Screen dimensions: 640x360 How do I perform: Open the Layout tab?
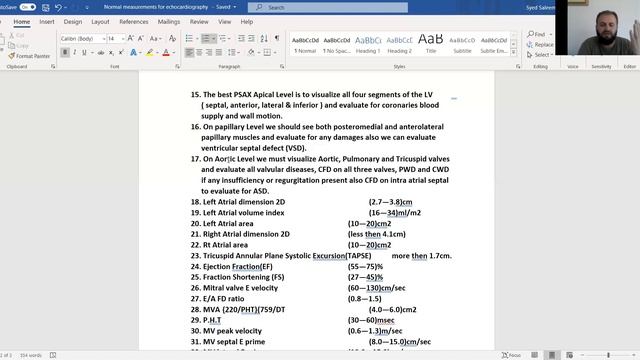click(x=100, y=22)
